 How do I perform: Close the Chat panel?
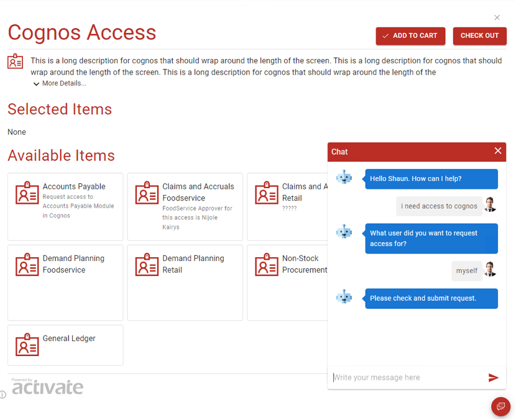click(x=498, y=151)
